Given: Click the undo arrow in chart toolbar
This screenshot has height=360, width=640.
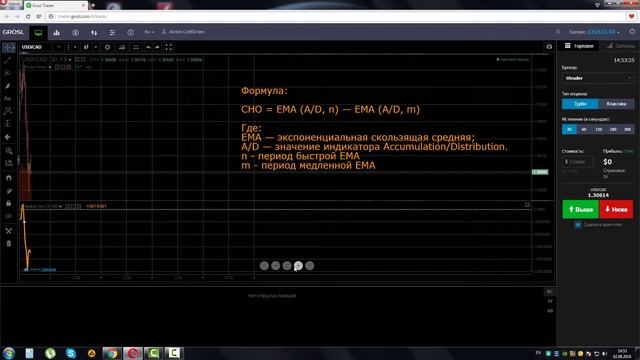Looking at the screenshot, I should [148, 47].
